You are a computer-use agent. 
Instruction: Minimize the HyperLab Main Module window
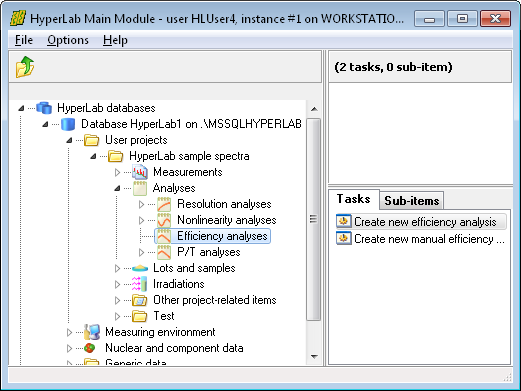[429, 19]
